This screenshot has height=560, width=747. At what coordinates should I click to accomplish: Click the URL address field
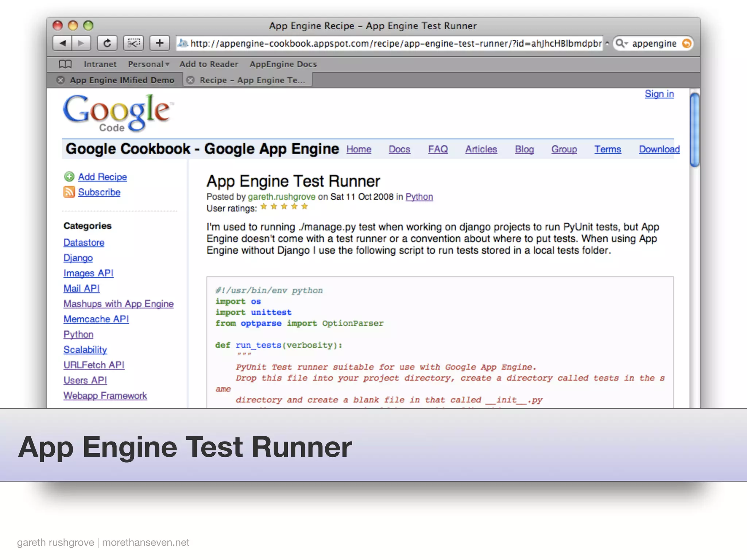[x=390, y=43]
